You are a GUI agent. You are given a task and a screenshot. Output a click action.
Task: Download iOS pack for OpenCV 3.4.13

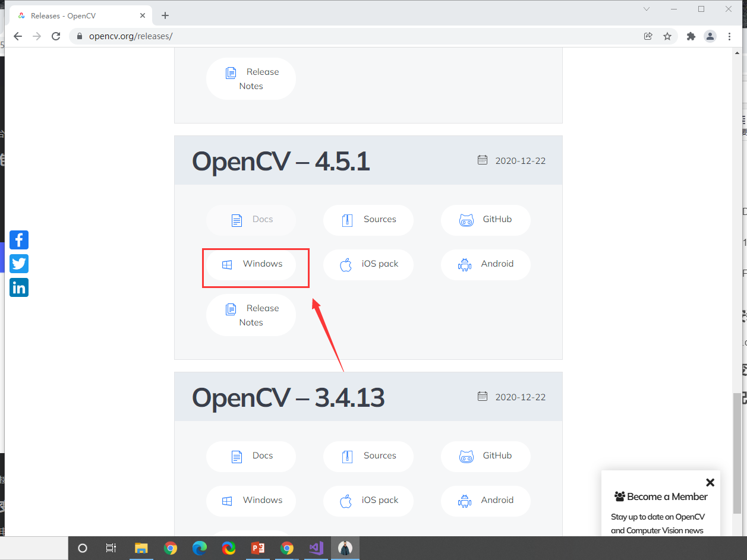pyautogui.click(x=368, y=501)
